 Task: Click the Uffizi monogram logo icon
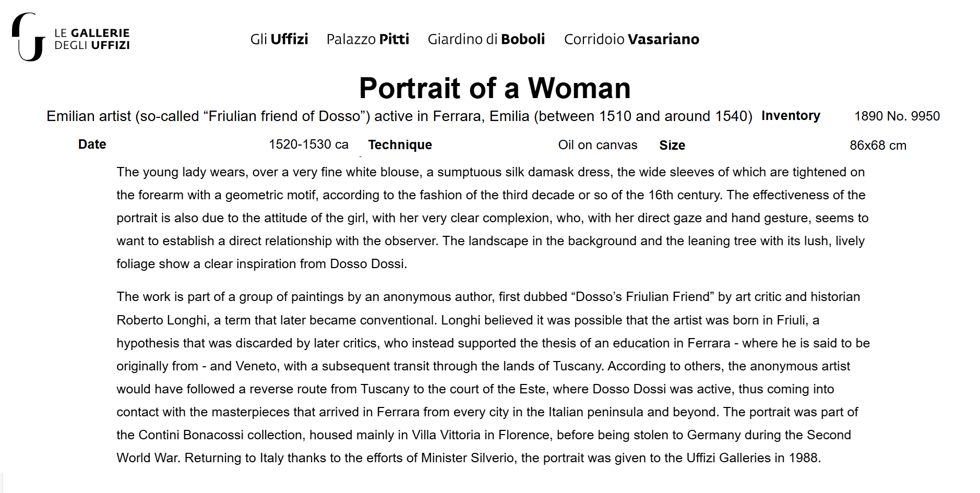(x=28, y=37)
